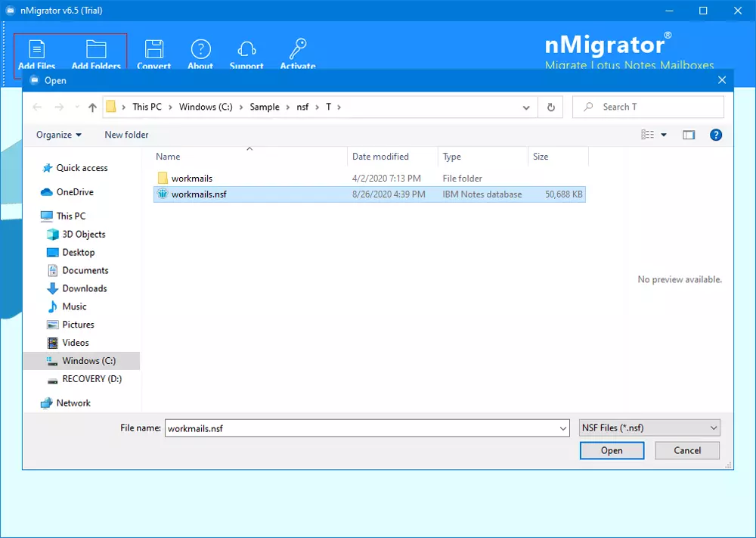
Task: Maximize the nMigrator window
Action: click(703, 11)
